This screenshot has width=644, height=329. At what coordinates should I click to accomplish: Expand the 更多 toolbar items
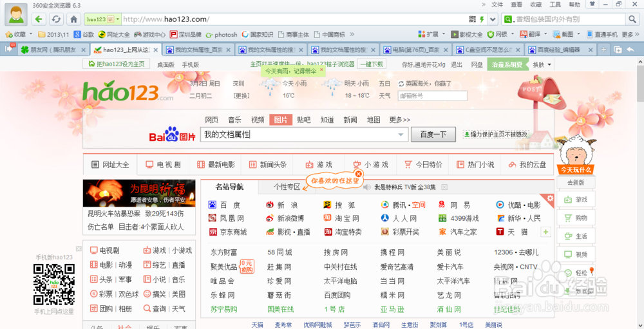tap(630, 34)
